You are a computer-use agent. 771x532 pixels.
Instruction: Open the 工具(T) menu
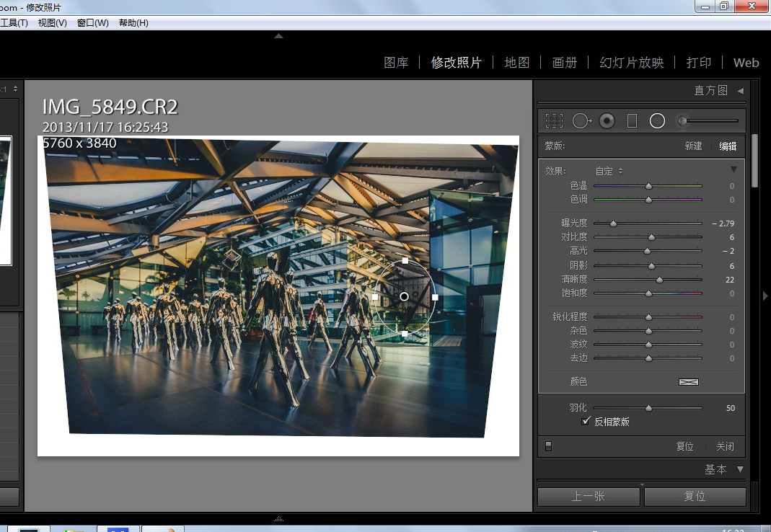pos(14,22)
